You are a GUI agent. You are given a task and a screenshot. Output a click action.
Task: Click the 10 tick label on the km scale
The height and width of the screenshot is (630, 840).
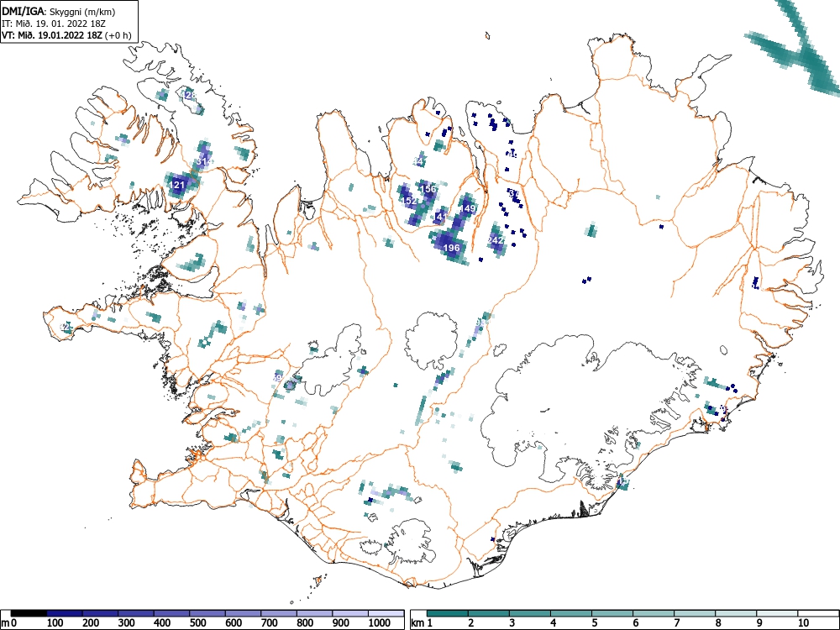pyautogui.click(x=802, y=623)
